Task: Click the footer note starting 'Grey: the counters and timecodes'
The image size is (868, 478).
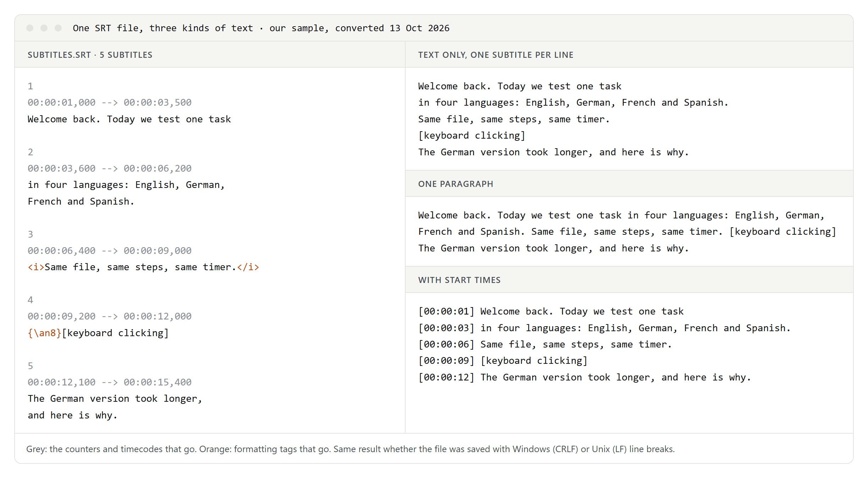Action: (x=350, y=449)
